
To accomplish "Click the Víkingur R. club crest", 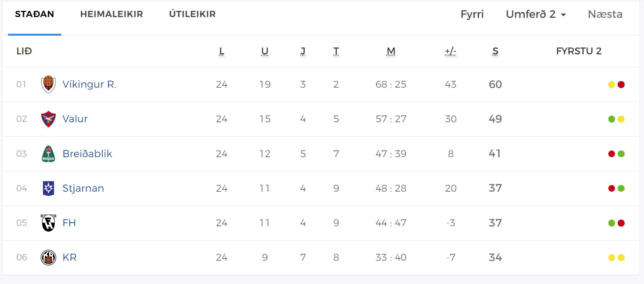I will (x=48, y=84).
